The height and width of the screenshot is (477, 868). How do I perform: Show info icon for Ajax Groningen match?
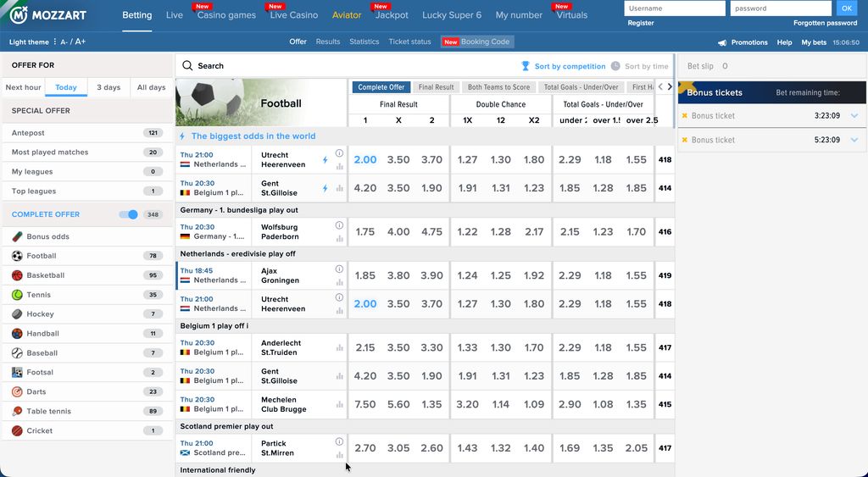pos(339,269)
